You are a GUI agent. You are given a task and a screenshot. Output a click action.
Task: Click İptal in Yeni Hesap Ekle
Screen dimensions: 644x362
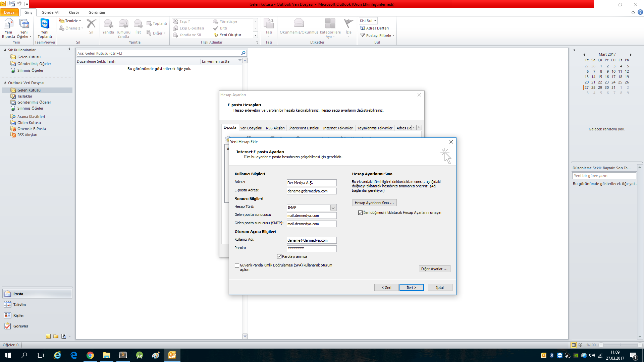(x=440, y=288)
